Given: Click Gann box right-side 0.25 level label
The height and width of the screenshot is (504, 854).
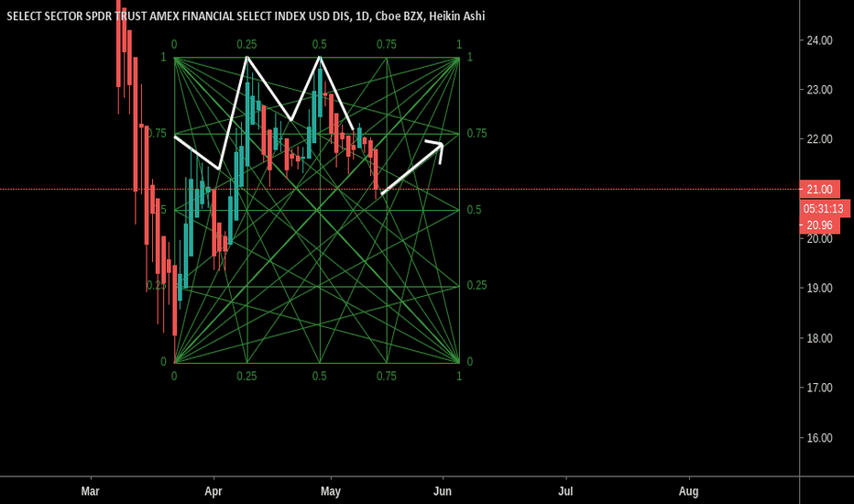Looking at the screenshot, I should (x=476, y=286).
